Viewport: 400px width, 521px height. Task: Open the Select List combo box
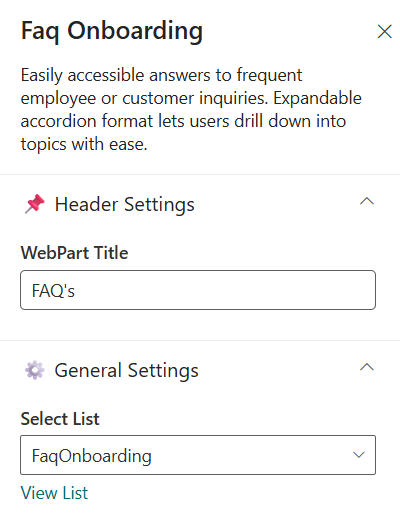tap(198, 455)
